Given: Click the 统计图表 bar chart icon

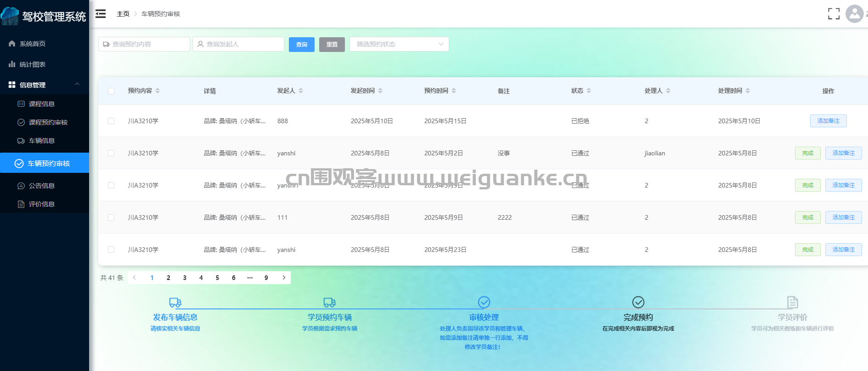Looking at the screenshot, I should (x=12, y=64).
